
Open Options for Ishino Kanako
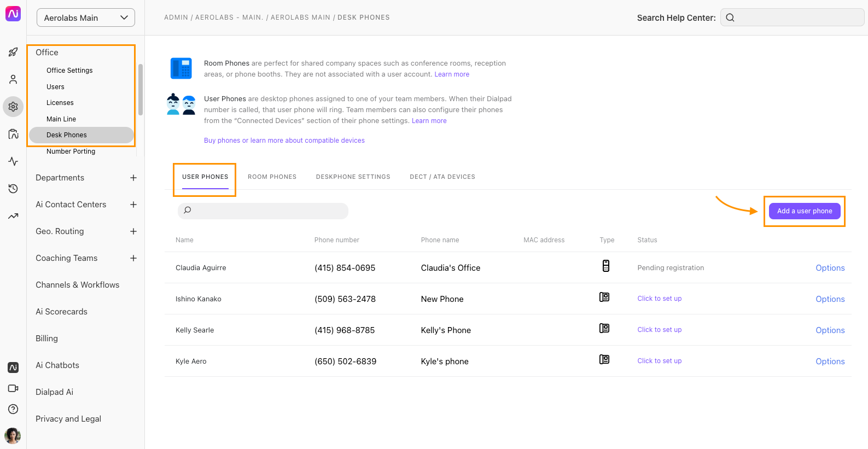[x=830, y=299]
